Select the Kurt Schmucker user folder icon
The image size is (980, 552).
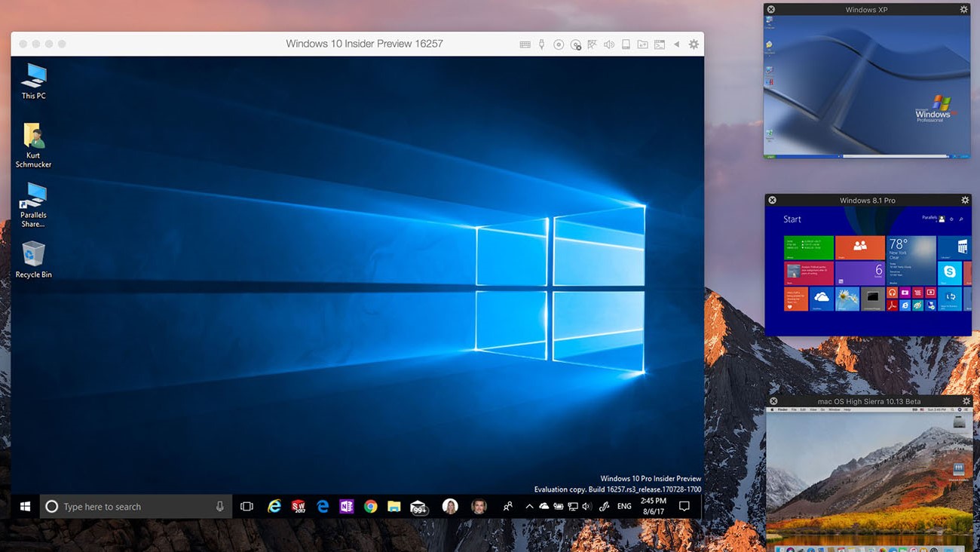tap(33, 146)
